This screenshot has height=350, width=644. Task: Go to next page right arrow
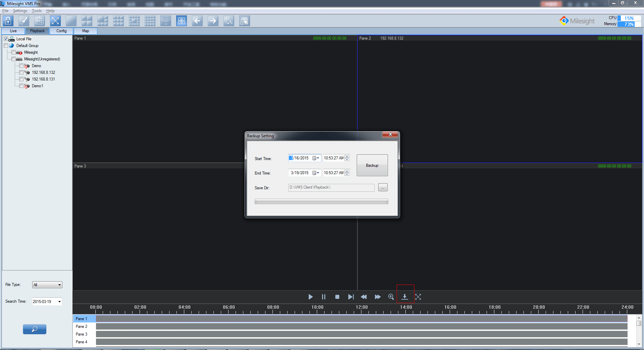(213, 21)
